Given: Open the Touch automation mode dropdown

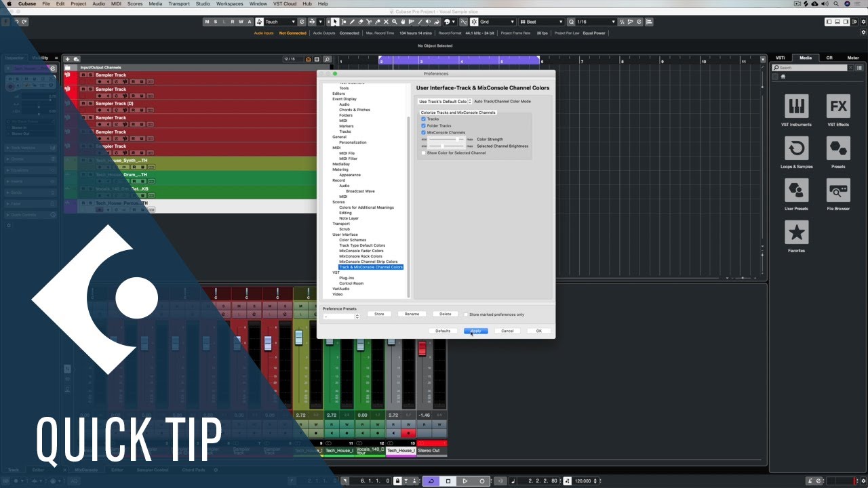Looking at the screenshot, I should click(x=280, y=22).
